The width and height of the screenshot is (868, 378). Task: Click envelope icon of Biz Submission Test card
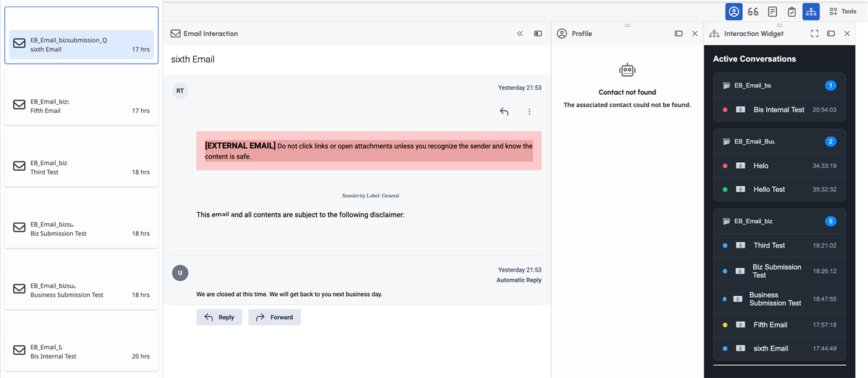[x=20, y=228]
